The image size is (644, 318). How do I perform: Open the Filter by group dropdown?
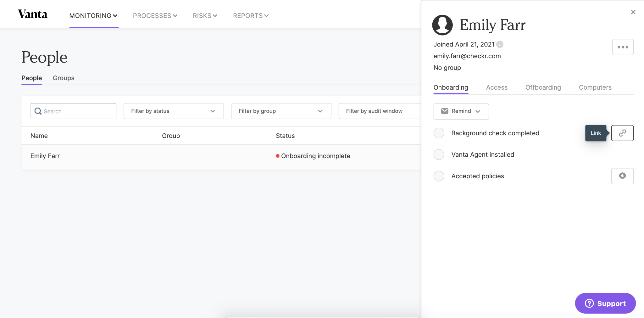click(x=281, y=111)
